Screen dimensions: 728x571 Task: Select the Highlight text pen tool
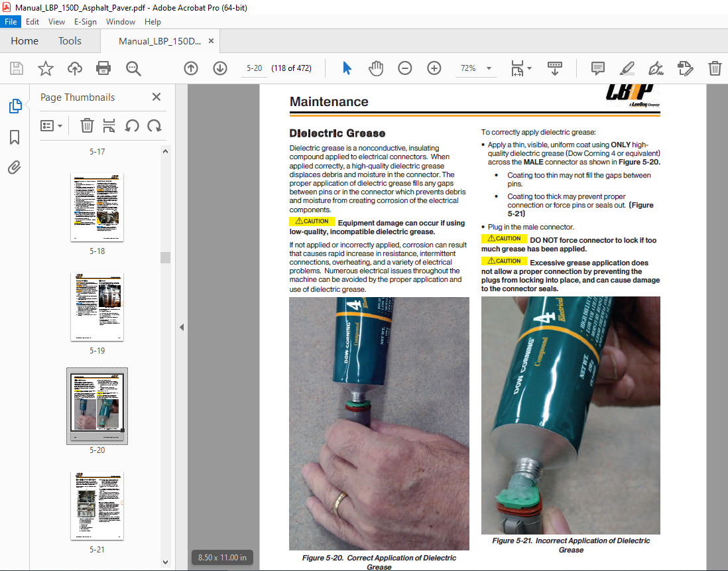pyautogui.click(x=627, y=69)
